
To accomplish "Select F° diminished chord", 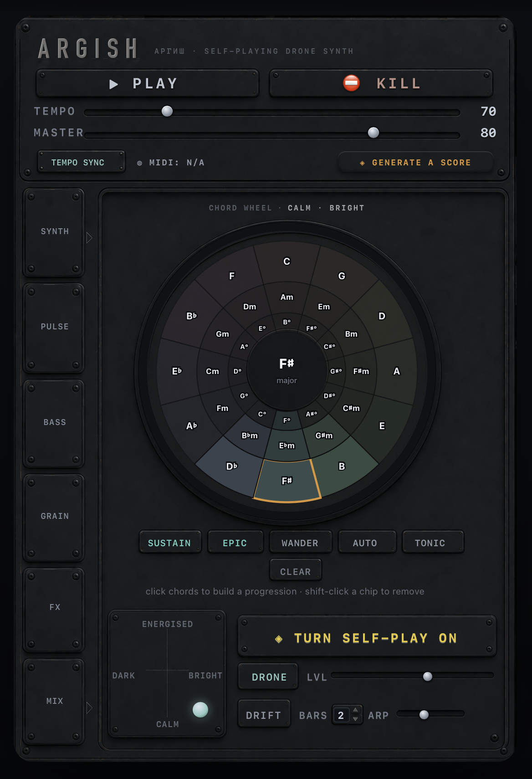I will [x=287, y=420].
